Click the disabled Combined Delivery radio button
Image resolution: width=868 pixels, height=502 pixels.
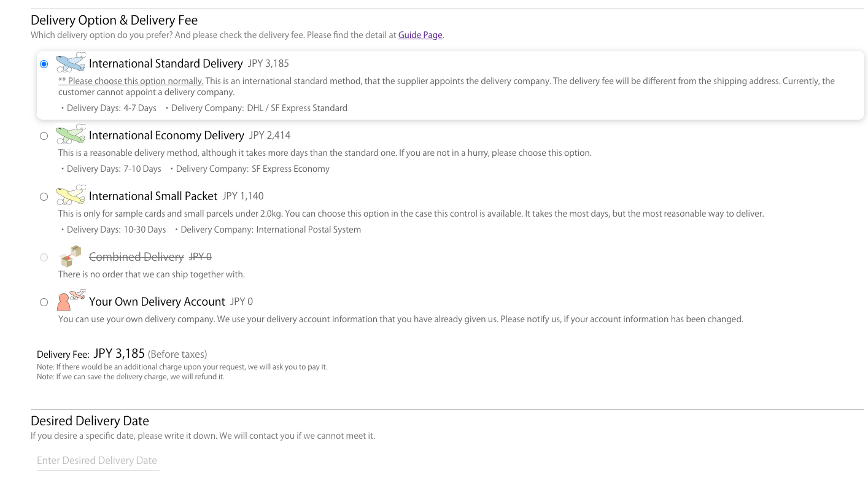click(44, 257)
